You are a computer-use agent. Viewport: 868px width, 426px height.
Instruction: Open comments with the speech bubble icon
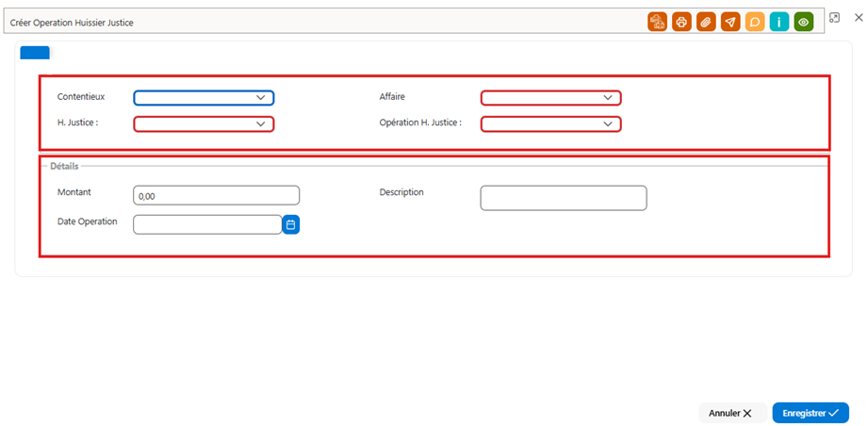click(755, 22)
